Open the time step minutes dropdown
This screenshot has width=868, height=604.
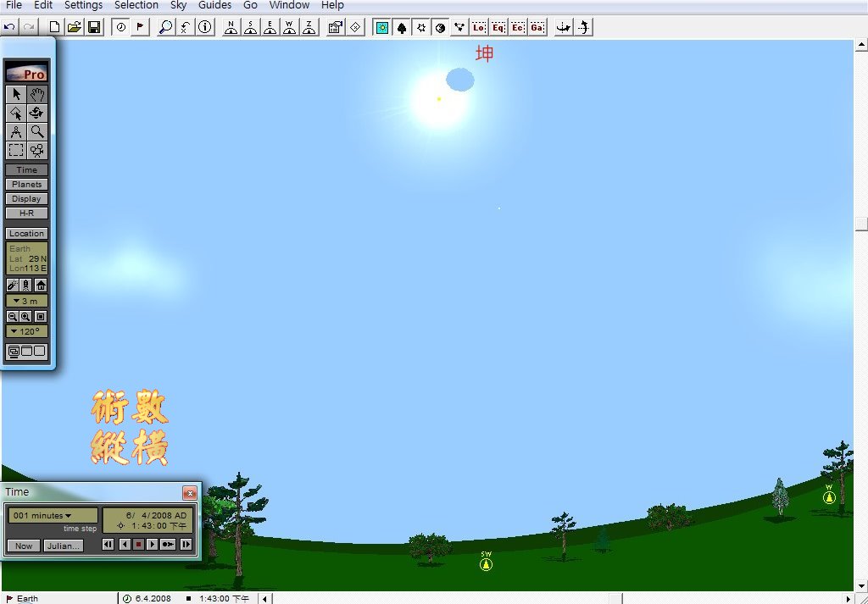tap(53, 515)
